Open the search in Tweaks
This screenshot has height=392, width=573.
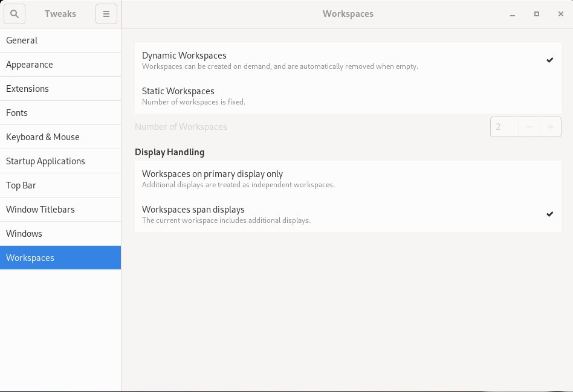click(15, 14)
